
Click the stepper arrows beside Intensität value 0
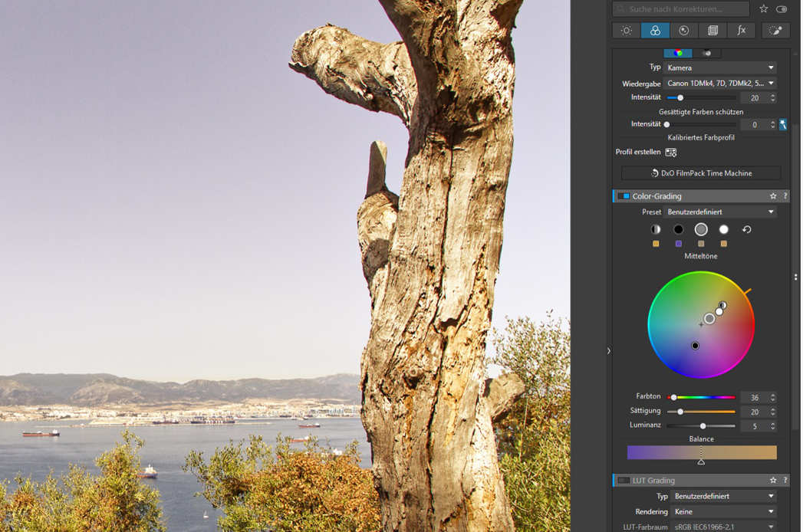773,124
